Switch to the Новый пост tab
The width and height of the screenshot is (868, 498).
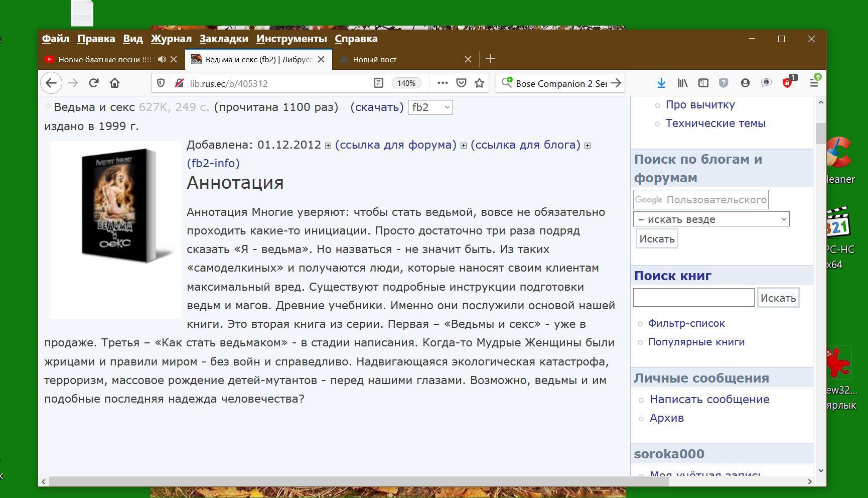coord(375,59)
